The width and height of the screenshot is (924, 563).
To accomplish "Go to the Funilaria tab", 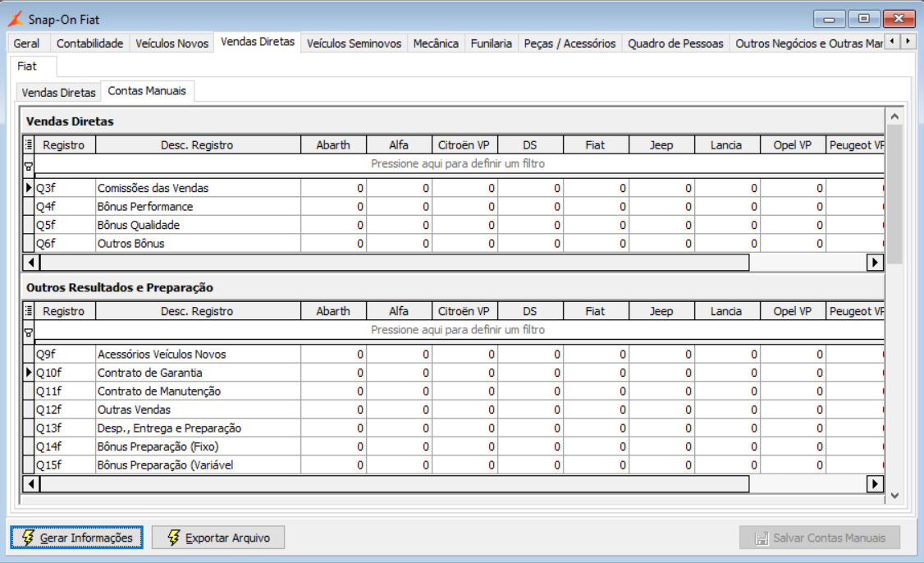I will pos(491,43).
